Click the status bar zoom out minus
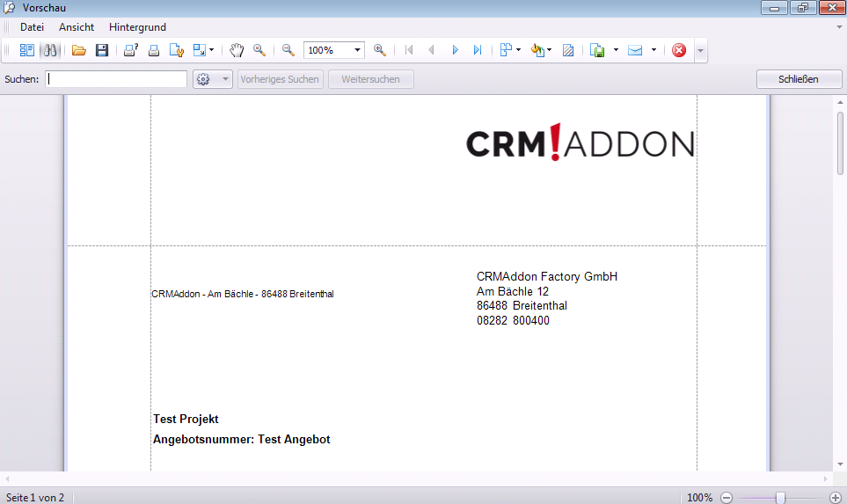847x504 pixels. [x=727, y=498]
